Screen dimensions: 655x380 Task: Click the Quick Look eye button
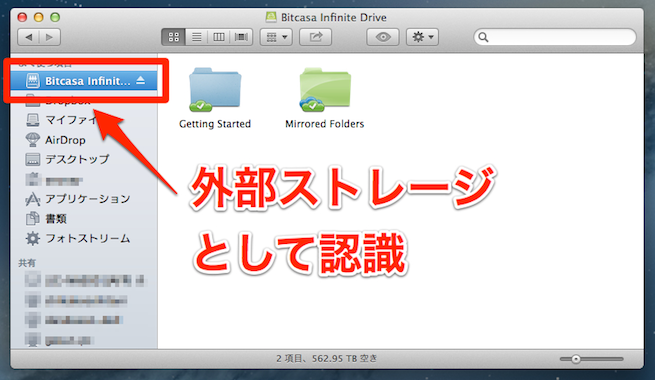point(383,37)
